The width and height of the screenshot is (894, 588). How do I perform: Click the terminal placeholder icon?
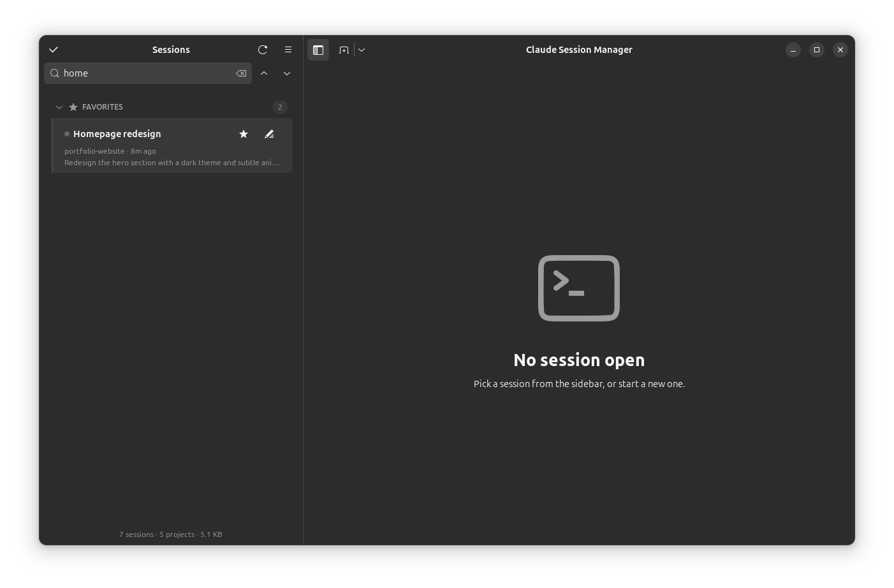point(579,288)
